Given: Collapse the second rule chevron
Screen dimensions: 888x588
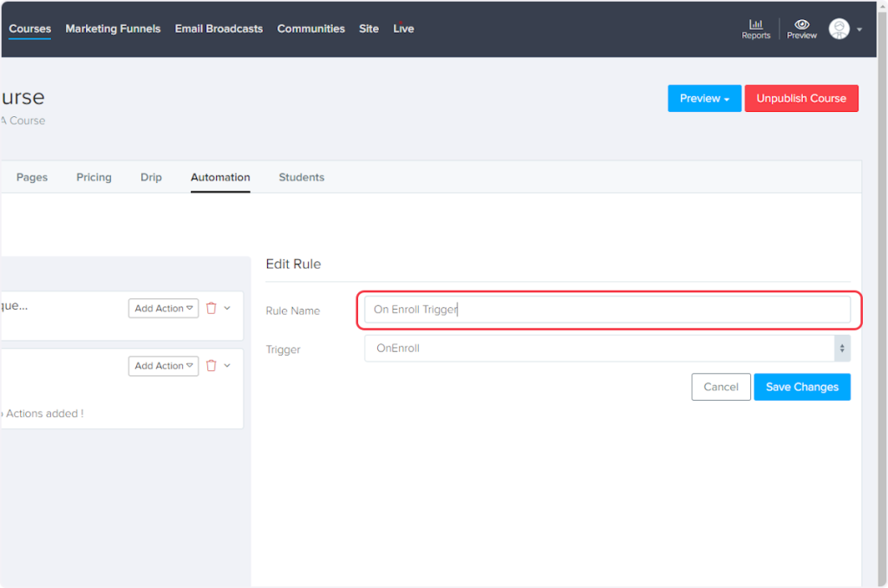Looking at the screenshot, I should tap(227, 366).
